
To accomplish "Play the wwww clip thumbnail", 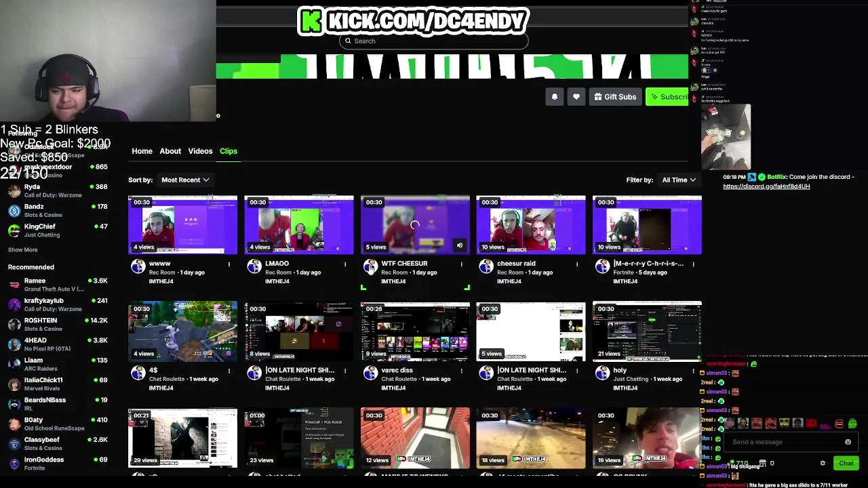I will 183,225.
